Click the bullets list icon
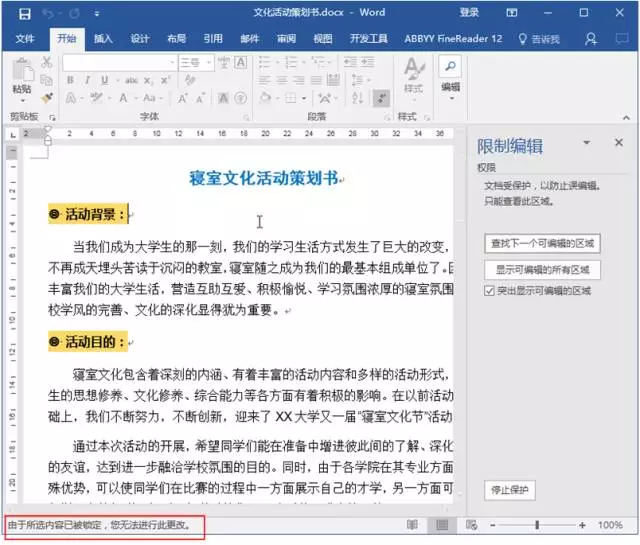The image size is (640, 545). [264, 62]
